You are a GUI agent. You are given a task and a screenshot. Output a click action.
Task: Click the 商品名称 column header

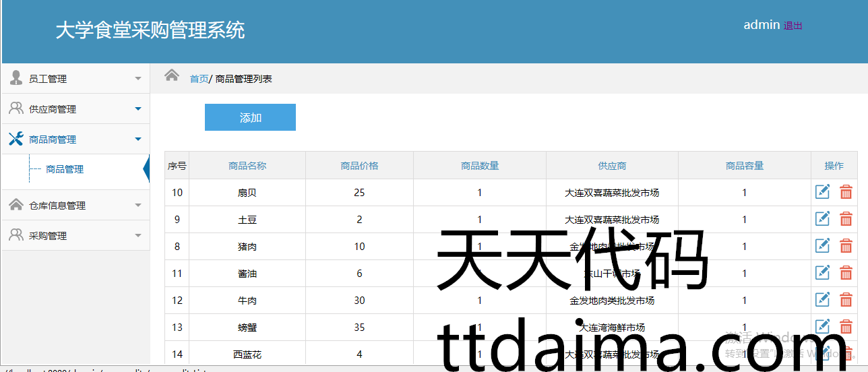(247, 166)
